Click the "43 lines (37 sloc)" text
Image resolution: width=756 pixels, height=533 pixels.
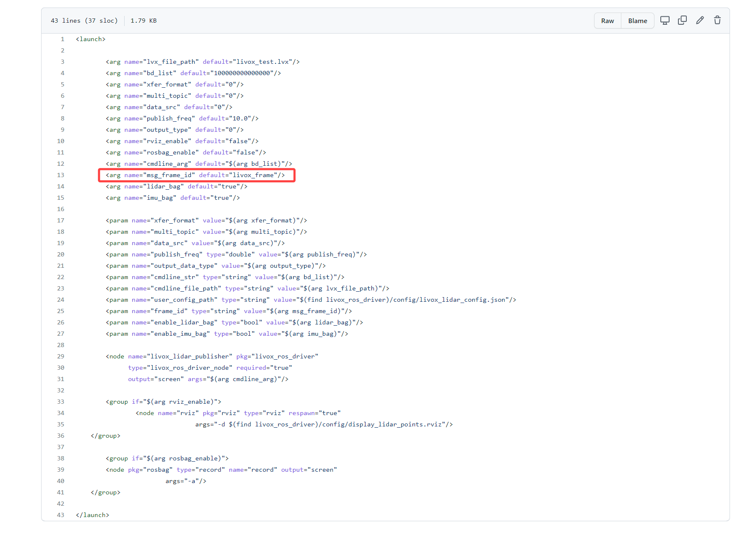[84, 21]
